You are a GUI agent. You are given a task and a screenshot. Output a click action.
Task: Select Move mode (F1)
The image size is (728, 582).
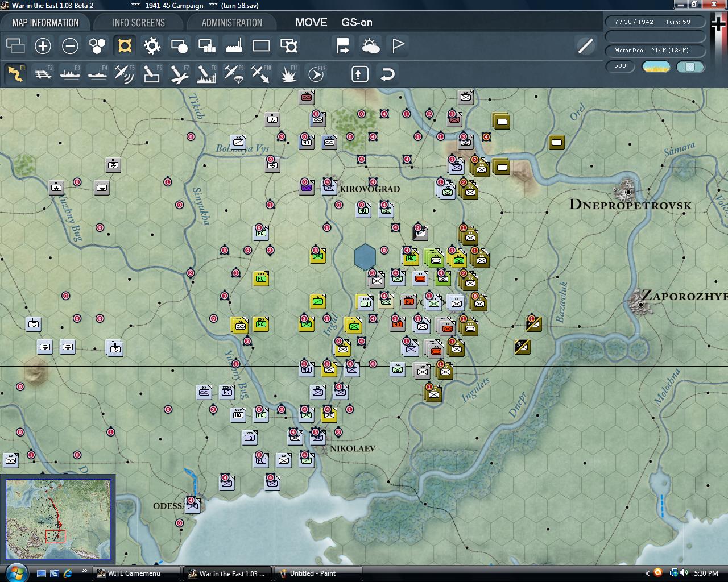15,74
